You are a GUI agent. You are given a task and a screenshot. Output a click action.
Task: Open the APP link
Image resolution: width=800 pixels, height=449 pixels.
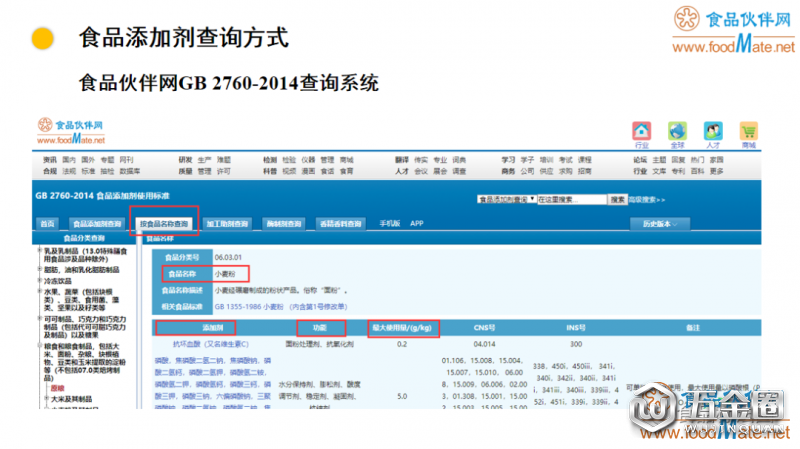pos(417,223)
